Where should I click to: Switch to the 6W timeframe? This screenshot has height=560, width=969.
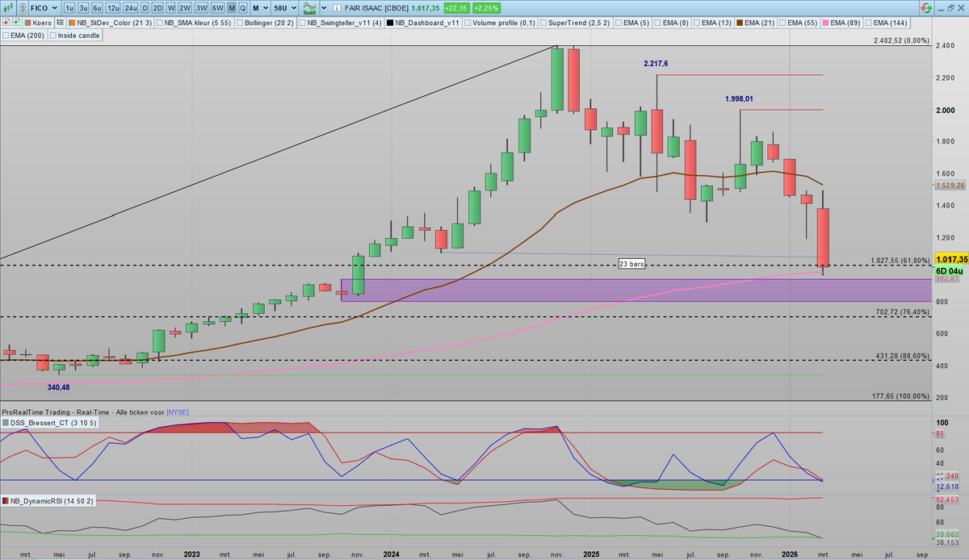[x=218, y=8]
